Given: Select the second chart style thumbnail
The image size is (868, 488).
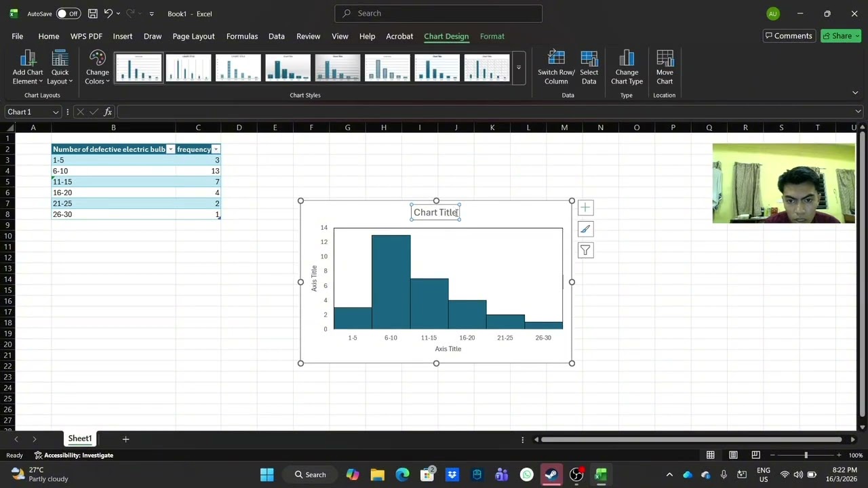Looking at the screenshot, I should pos(189,68).
